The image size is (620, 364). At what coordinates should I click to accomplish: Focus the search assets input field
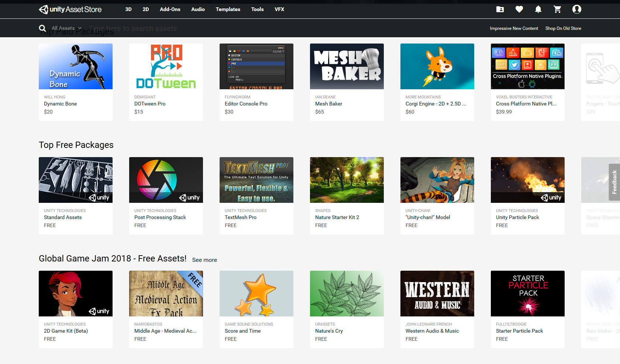133,28
